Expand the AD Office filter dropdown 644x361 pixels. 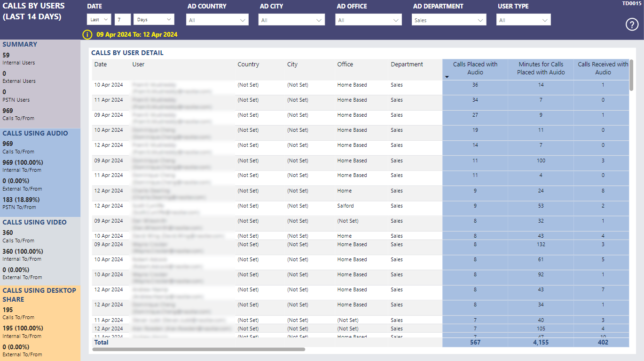[x=369, y=20]
